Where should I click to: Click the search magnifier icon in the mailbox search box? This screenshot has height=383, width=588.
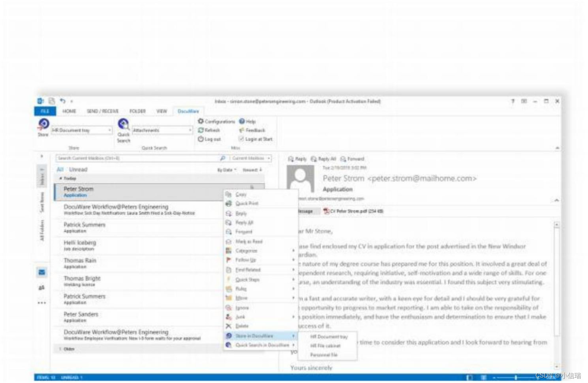pyautogui.click(x=222, y=158)
